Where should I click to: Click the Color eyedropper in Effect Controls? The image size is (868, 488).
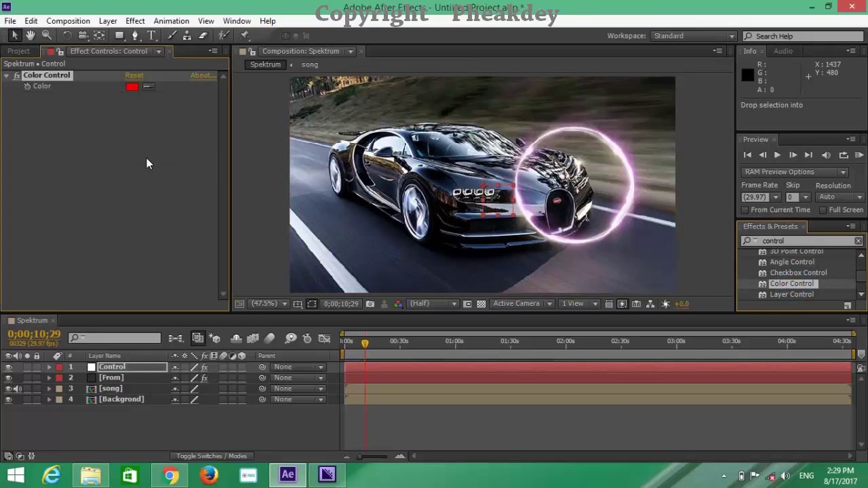[149, 86]
